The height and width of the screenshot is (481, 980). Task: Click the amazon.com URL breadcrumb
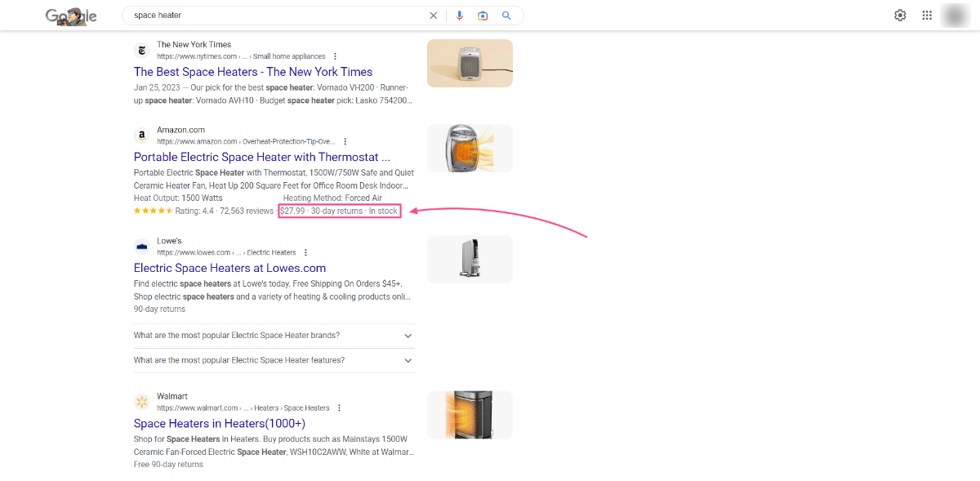click(x=246, y=141)
